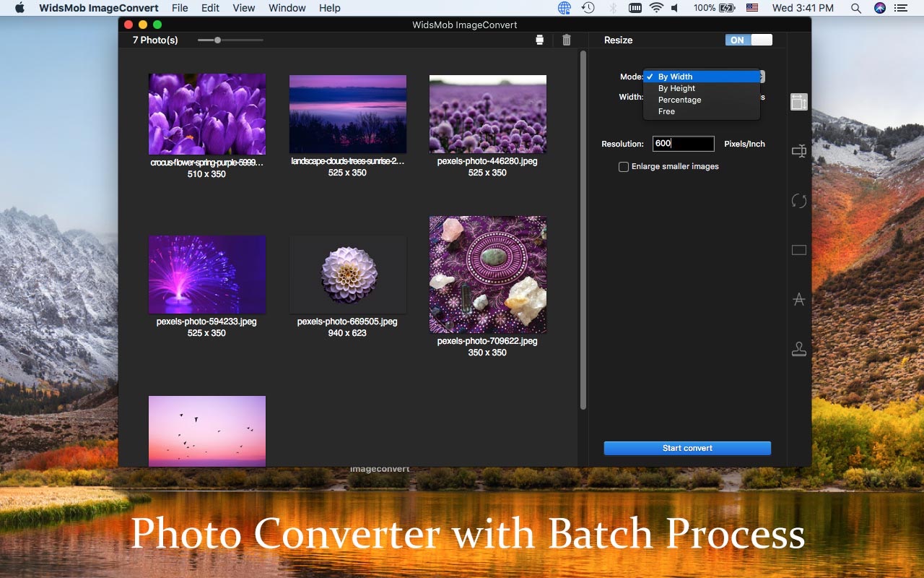Choose Free mode option
Image resolution: width=924 pixels, height=578 pixels.
click(x=702, y=111)
